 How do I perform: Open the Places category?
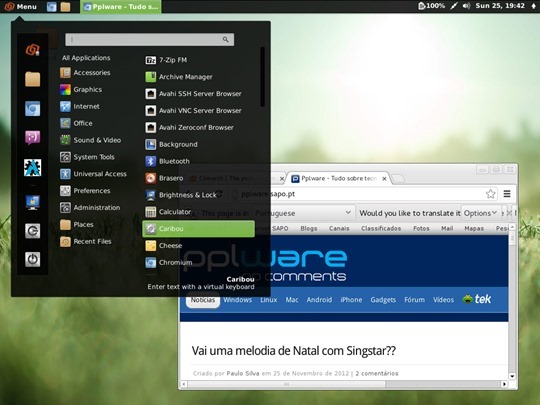pos(77,225)
